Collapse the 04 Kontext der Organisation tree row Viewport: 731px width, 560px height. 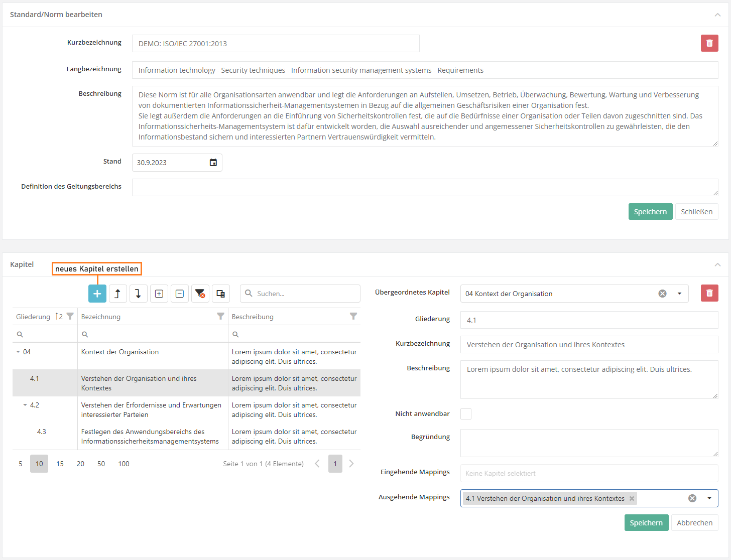[x=19, y=352]
